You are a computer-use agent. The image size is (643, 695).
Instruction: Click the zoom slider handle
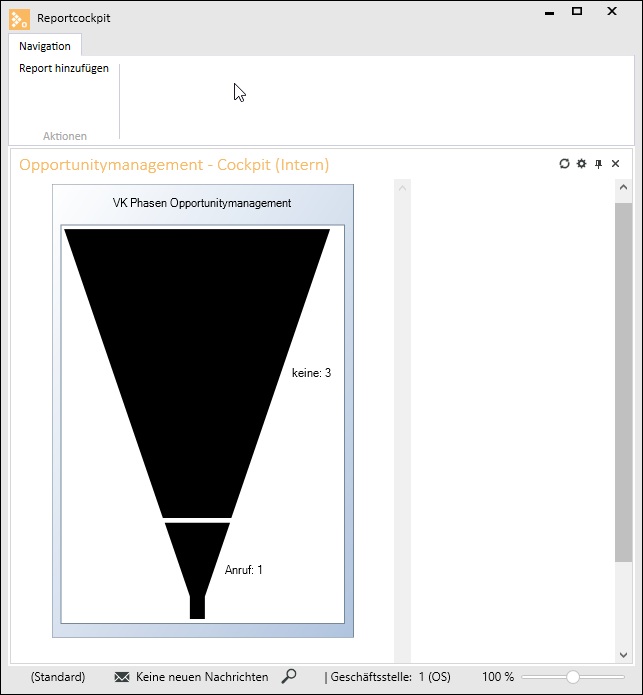coord(573,677)
